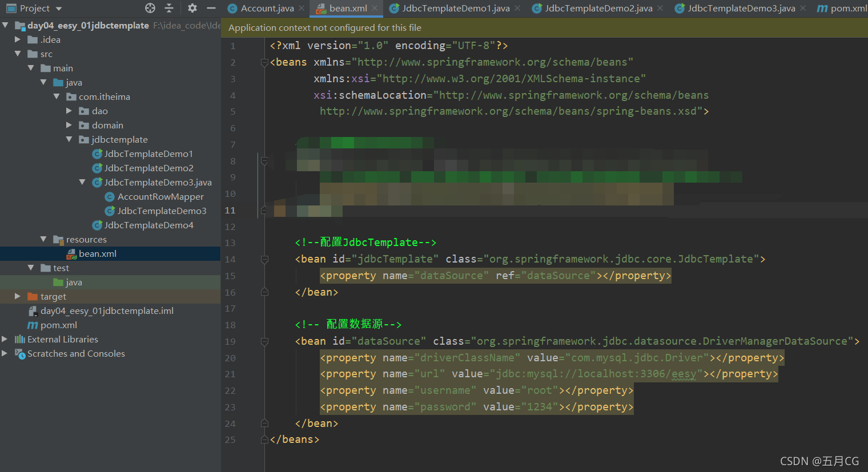Hide the Project panel with minus icon
The width and height of the screenshot is (868, 472).
tap(211, 8)
